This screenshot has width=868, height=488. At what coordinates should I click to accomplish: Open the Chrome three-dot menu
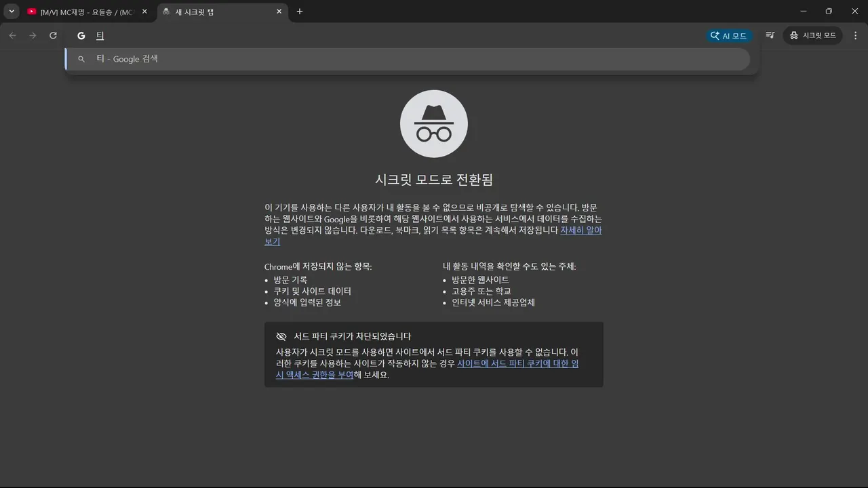pyautogui.click(x=855, y=35)
